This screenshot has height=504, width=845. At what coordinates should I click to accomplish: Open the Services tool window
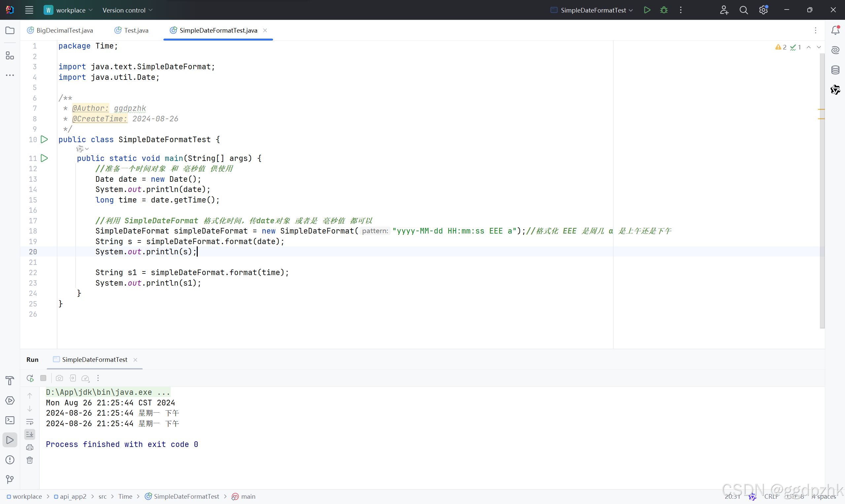point(10,400)
